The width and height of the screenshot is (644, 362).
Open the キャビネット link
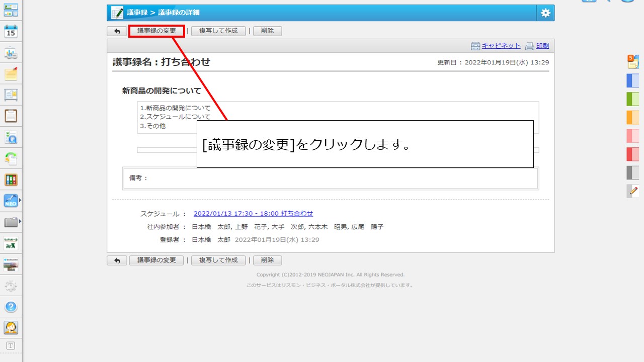pyautogui.click(x=501, y=46)
